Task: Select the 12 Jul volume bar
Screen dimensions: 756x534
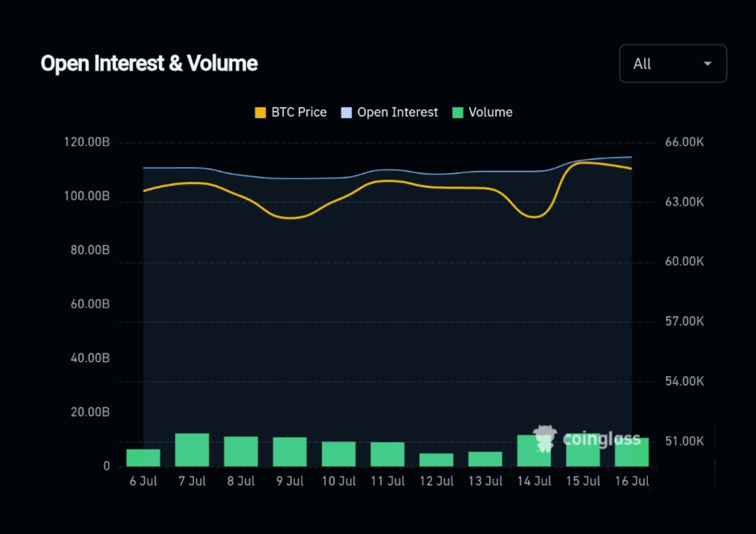Action: pyautogui.click(x=436, y=460)
